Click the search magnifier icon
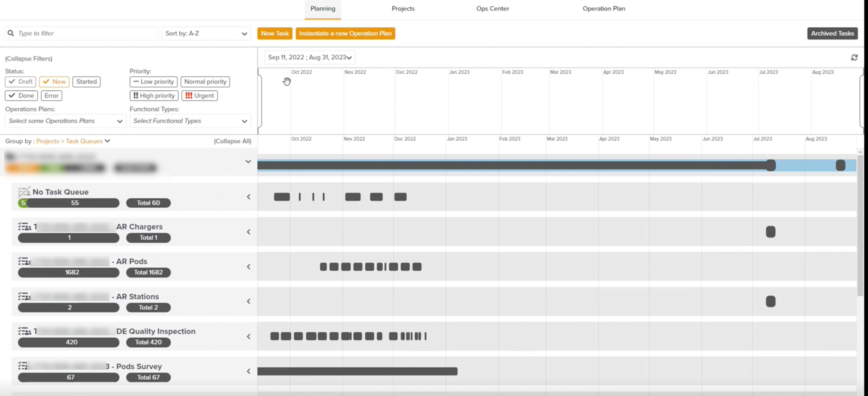This screenshot has height=396, width=868. pos(11,33)
